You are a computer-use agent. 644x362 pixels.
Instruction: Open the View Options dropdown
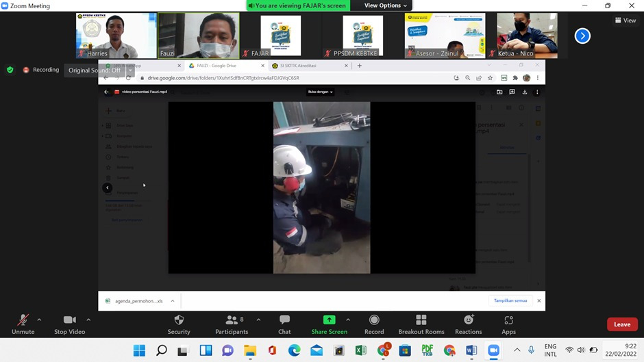click(x=385, y=5)
